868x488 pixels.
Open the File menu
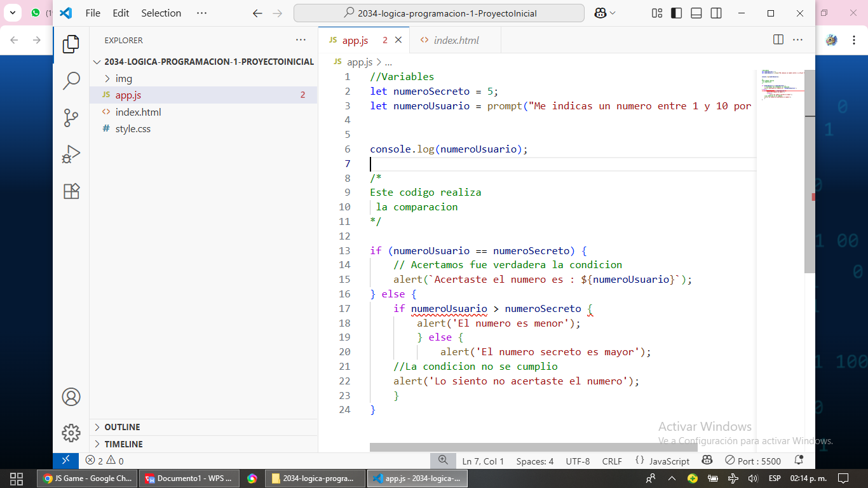(x=93, y=13)
